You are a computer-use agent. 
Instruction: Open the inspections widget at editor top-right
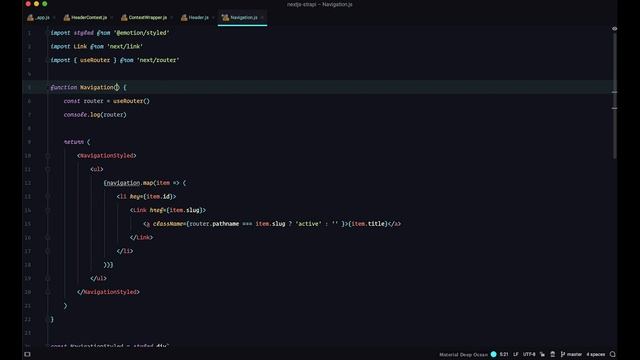pyautogui.click(x=614, y=29)
